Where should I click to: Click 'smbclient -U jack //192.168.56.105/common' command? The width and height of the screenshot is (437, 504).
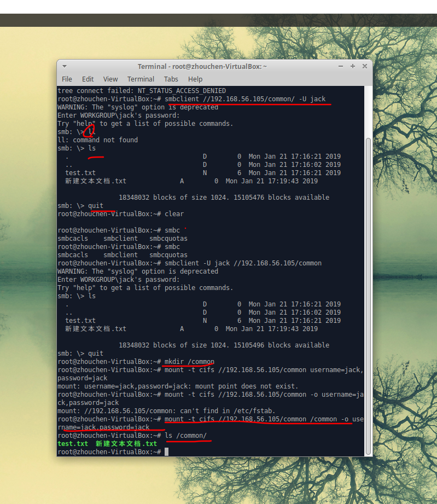[x=243, y=263]
